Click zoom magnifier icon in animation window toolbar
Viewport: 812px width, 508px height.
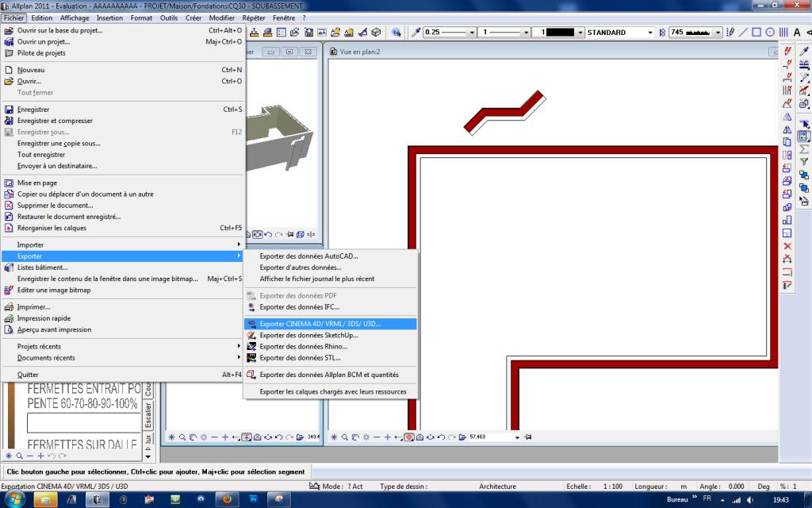182,437
